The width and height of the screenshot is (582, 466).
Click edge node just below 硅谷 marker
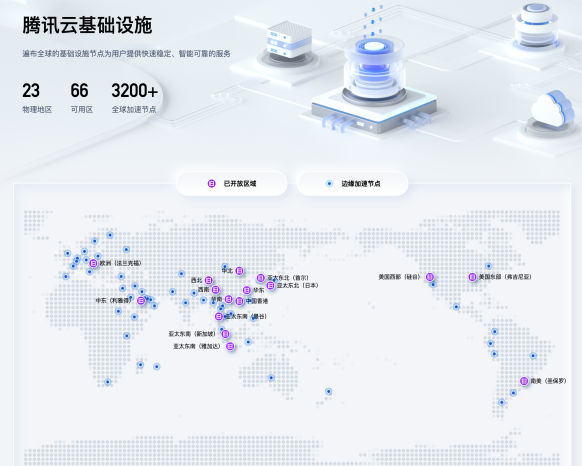433,285
